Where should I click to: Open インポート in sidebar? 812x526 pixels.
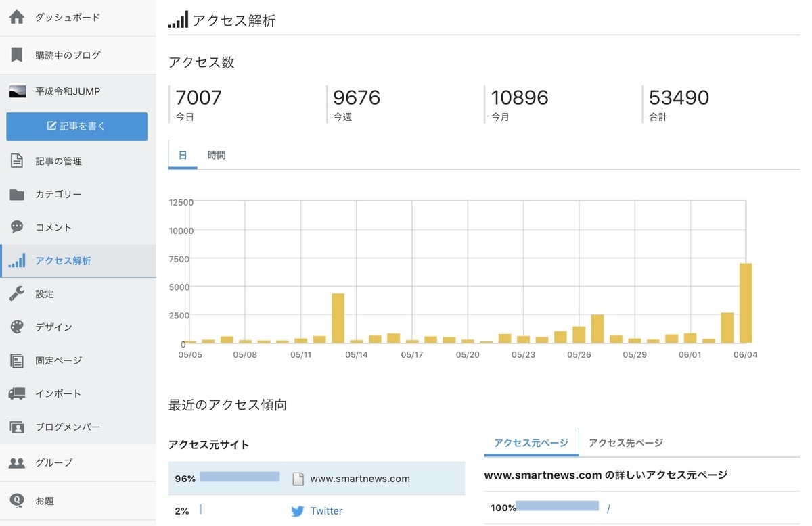point(58,393)
